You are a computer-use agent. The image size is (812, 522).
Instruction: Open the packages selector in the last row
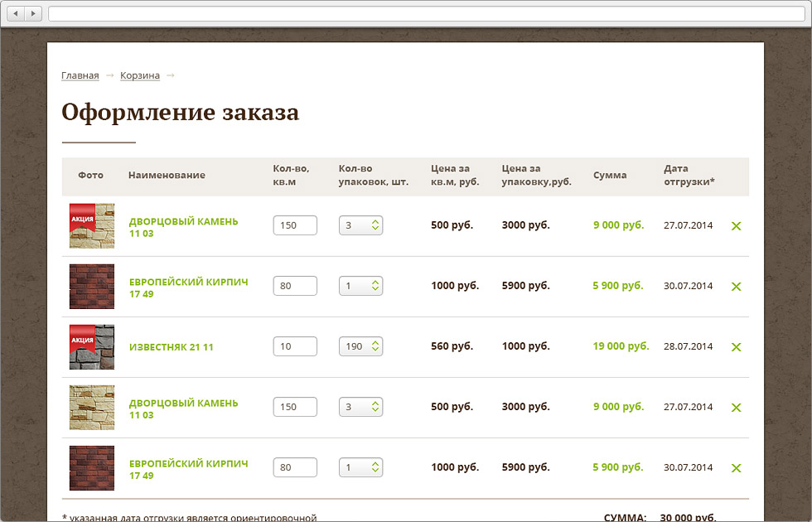point(361,467)
